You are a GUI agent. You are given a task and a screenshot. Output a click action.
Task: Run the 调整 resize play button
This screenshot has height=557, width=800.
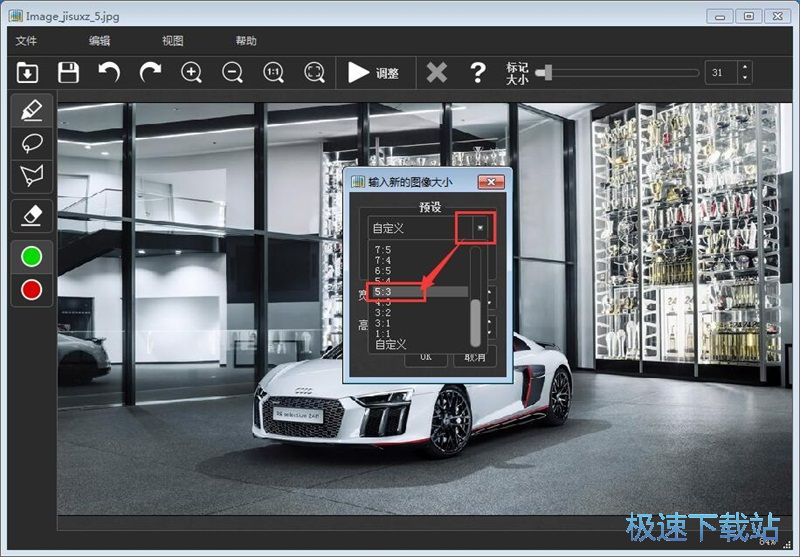pos(373,73)
